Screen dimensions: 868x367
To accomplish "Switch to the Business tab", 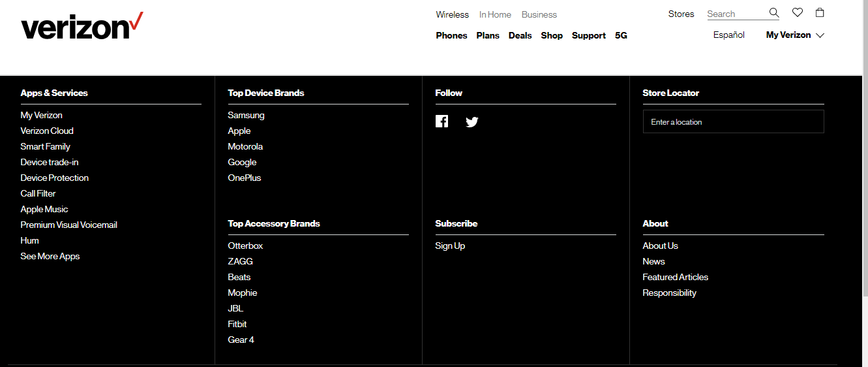I will pyautogui.click(x=539, y=14).
